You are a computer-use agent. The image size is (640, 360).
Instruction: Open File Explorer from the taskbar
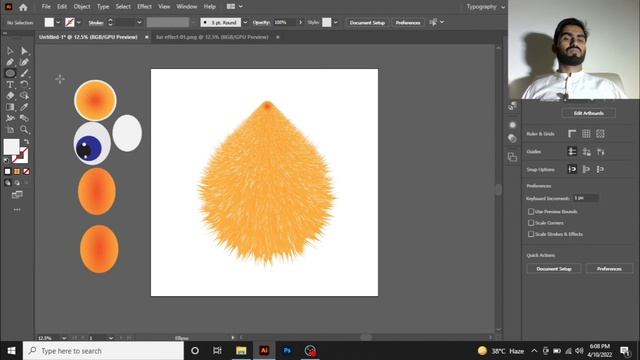(x=241, y=351)
